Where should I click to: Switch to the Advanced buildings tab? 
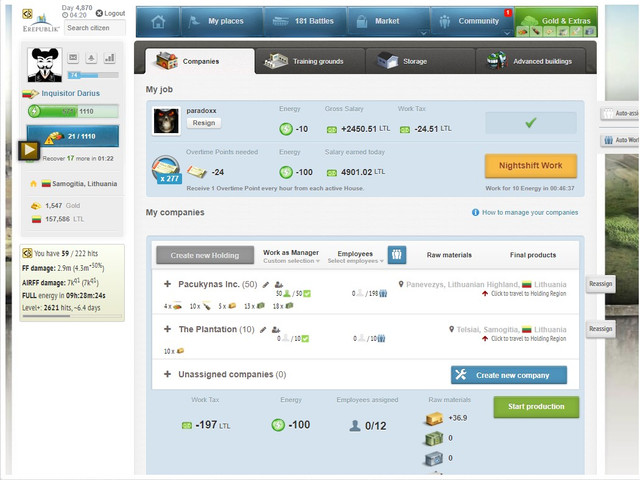[x=530, y=61]
